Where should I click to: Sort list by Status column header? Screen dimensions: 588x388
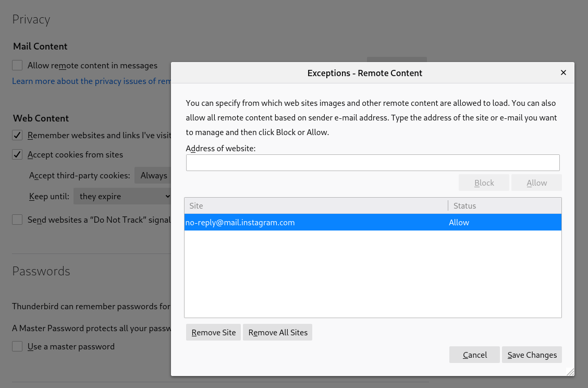pos(505,206)
